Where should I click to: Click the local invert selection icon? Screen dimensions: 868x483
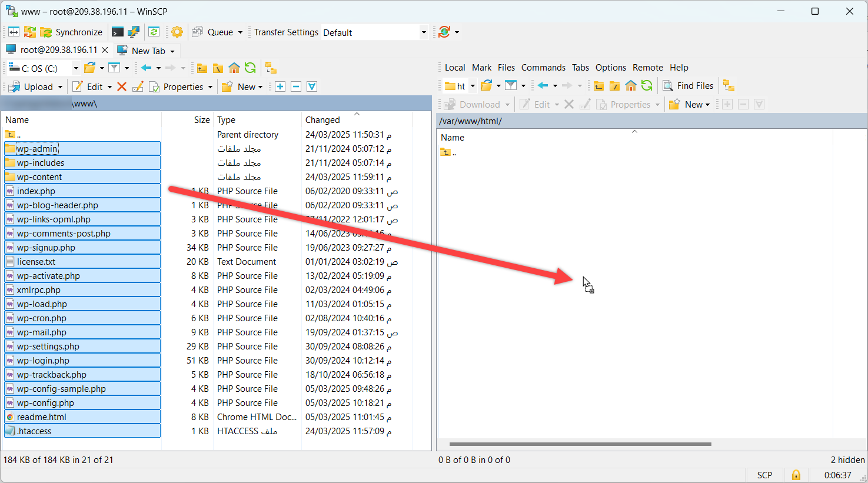tap(312, 86)
